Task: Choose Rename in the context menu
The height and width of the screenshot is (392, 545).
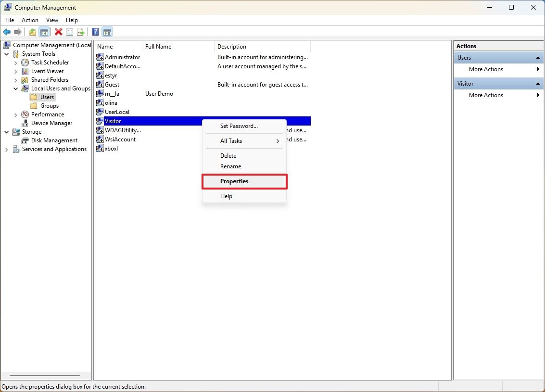Action: coord(244,166)
